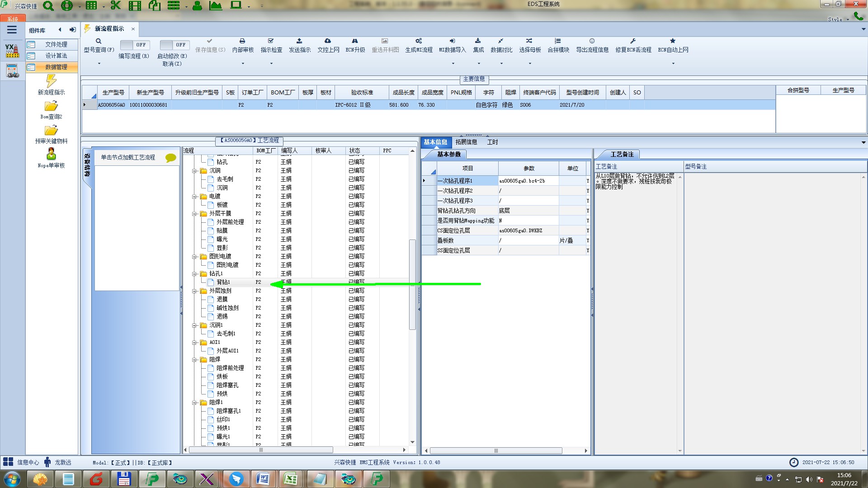Open 新流程指示 lightning icon in sidebar
The image size is (868, 488).
click(x=51, y=81)
